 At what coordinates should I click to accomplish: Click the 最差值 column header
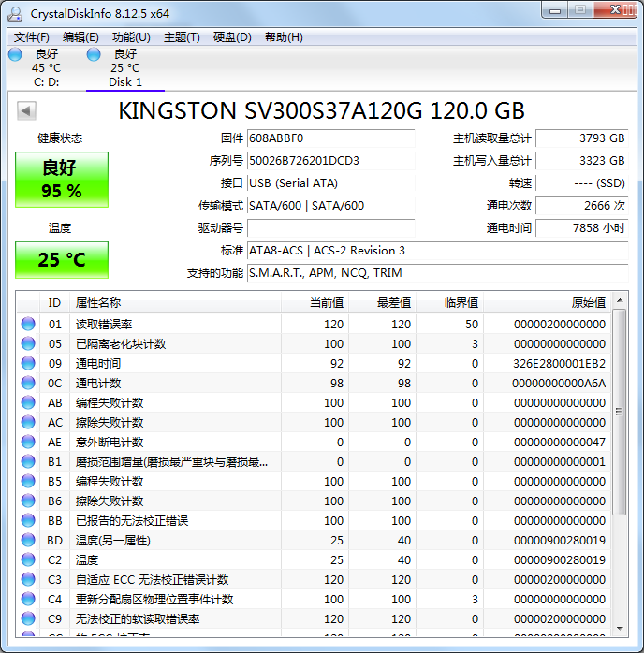coord(383,303)
